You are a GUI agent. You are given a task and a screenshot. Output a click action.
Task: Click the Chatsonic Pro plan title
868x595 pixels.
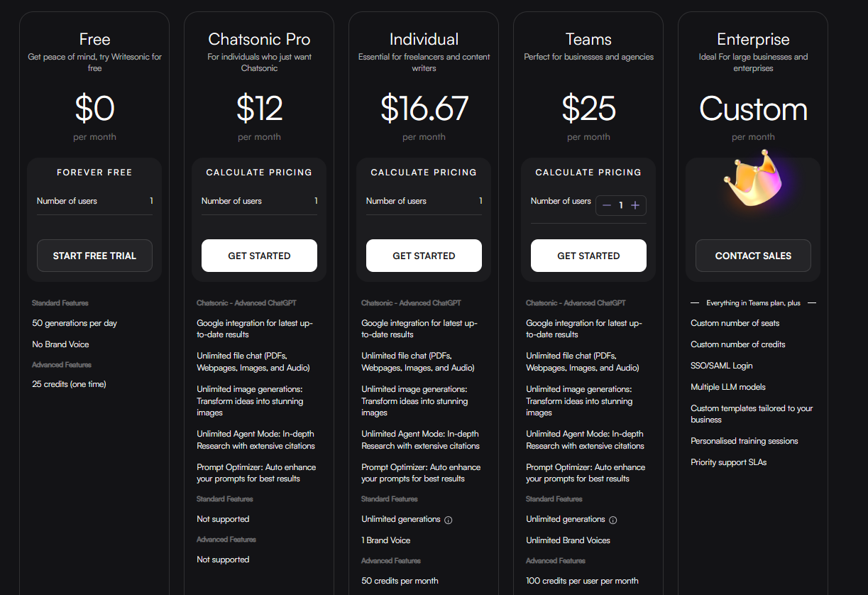pyautogui.click(x=259, y=39)
